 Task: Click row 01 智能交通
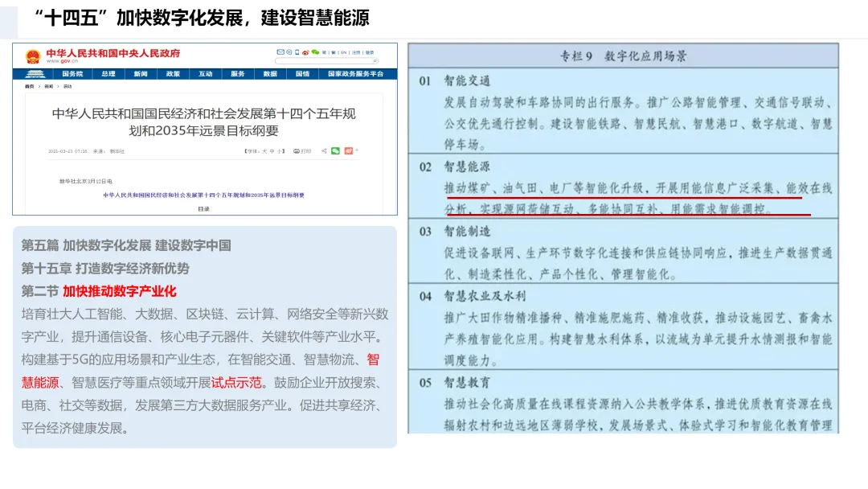[624, 111]
